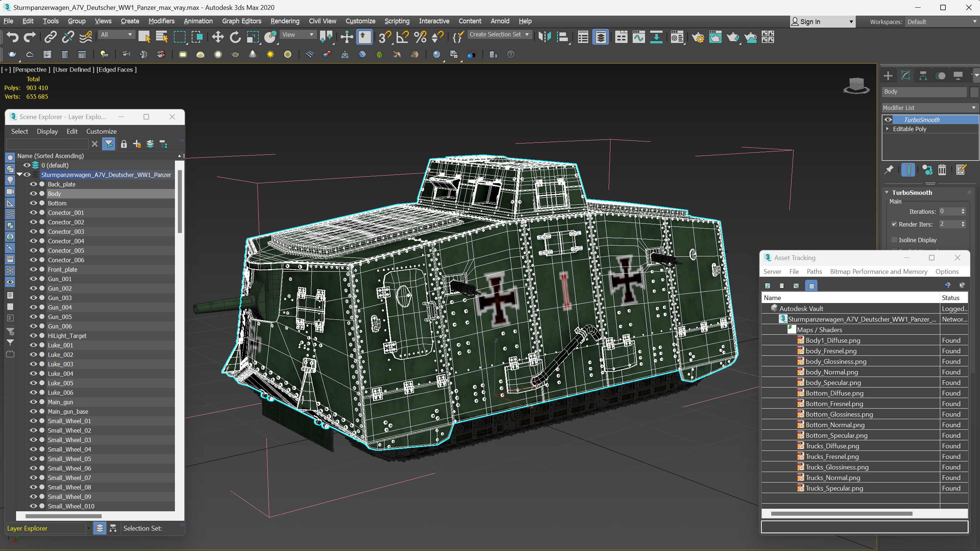Expand the Editable Poly stack entry
Image resolution: width=980 pixels, height=551 pixels.
click(887, 129)
